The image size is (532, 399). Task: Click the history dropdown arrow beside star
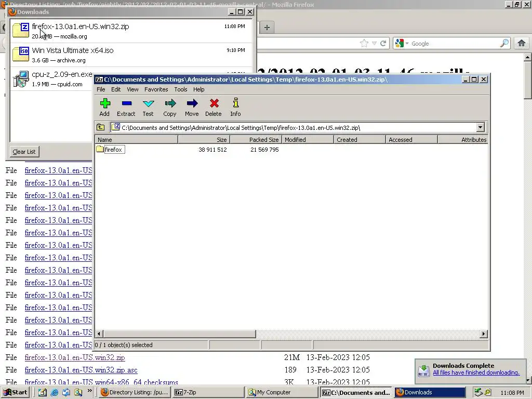click(x=374, y=43)
